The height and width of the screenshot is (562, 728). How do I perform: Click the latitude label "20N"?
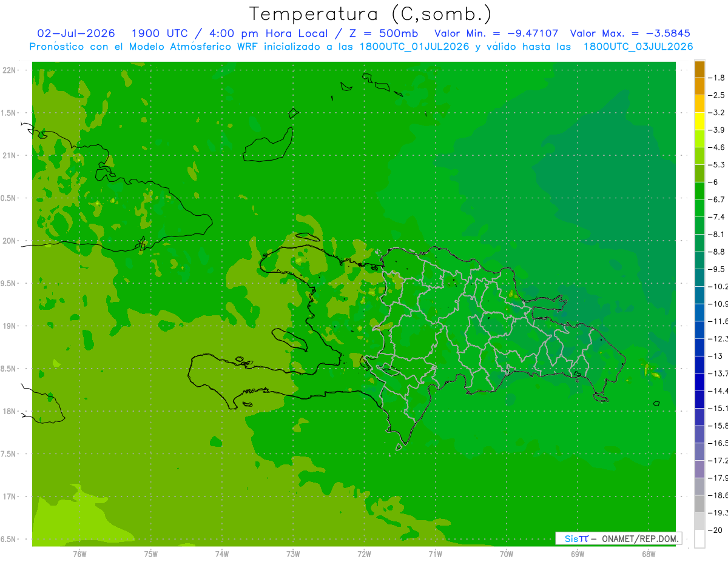pos(9,241)
